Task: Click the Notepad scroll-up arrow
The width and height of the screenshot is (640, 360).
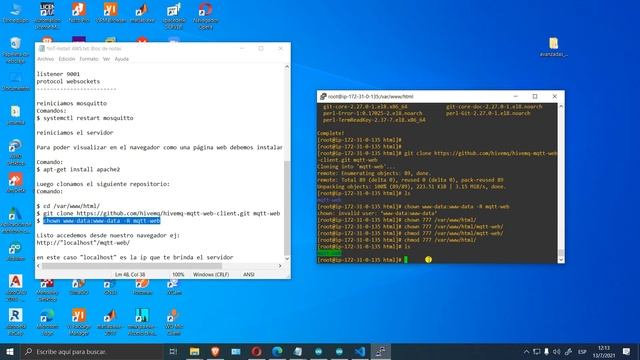Action: coord(287,67)
